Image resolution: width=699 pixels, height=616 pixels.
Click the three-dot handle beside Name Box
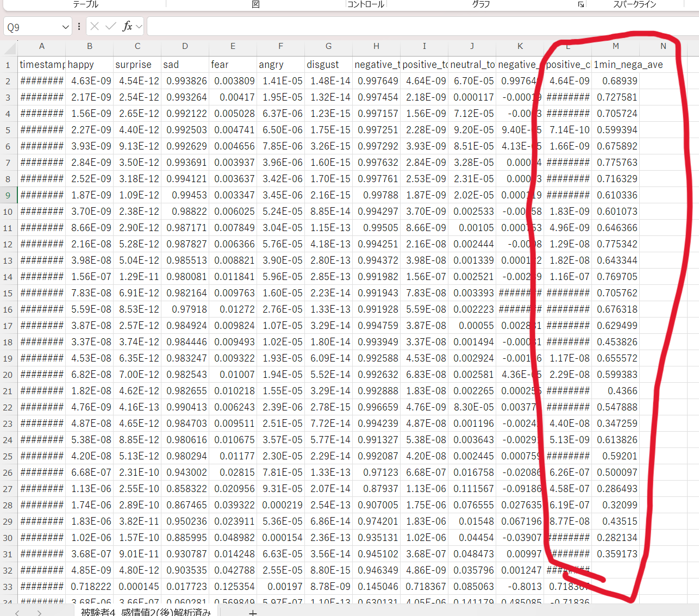click(x=79, y=26)
